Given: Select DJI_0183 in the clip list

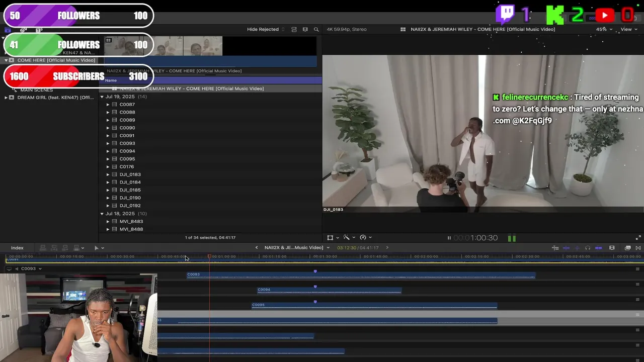Looking at the screenshot, I should point(130,174).
